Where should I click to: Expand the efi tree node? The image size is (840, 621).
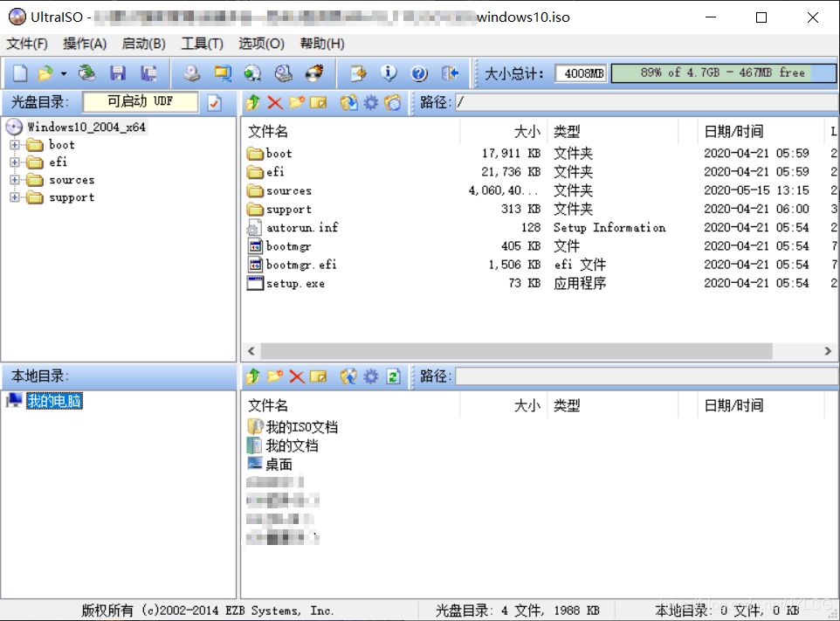coord(15,162)
